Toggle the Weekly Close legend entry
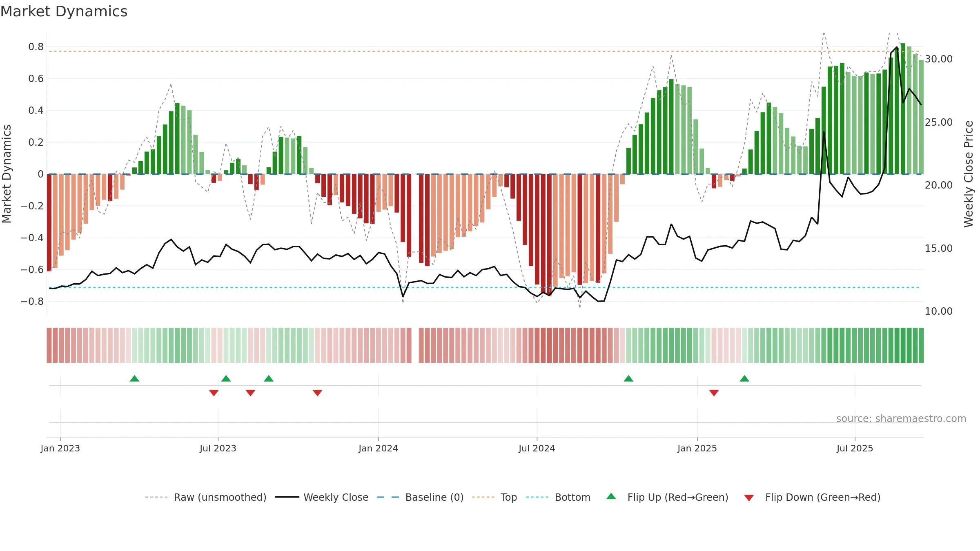This screenshot has width=980, height=551. [x=321, y=497]
